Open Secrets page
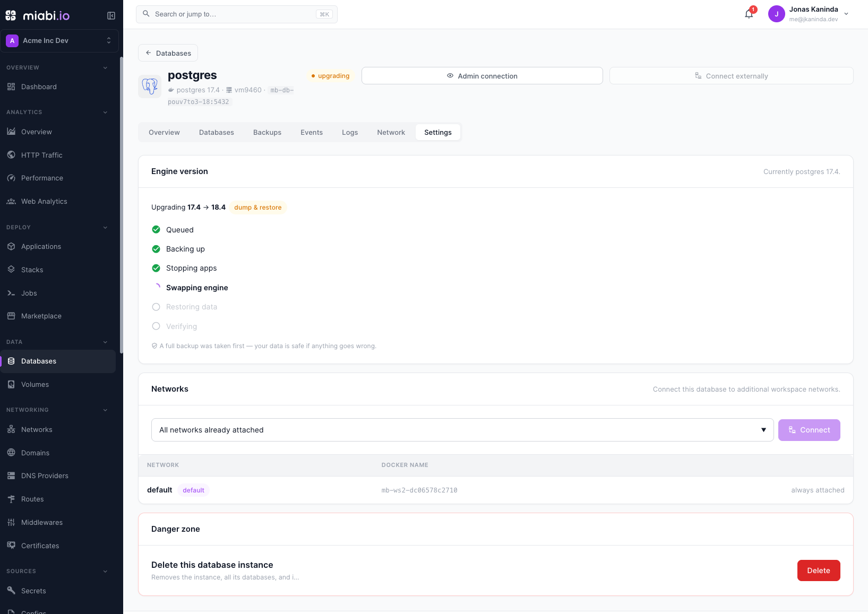 (58, 591)
